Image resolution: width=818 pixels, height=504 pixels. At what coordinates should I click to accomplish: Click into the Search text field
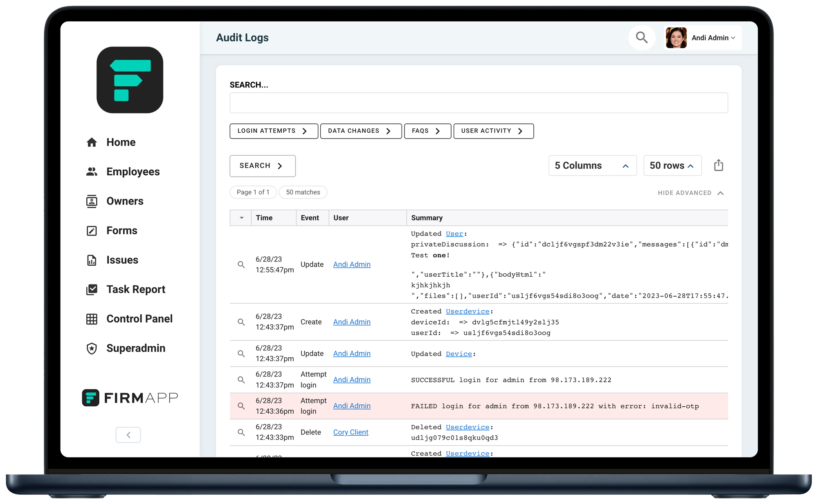[x=478, y=103]
